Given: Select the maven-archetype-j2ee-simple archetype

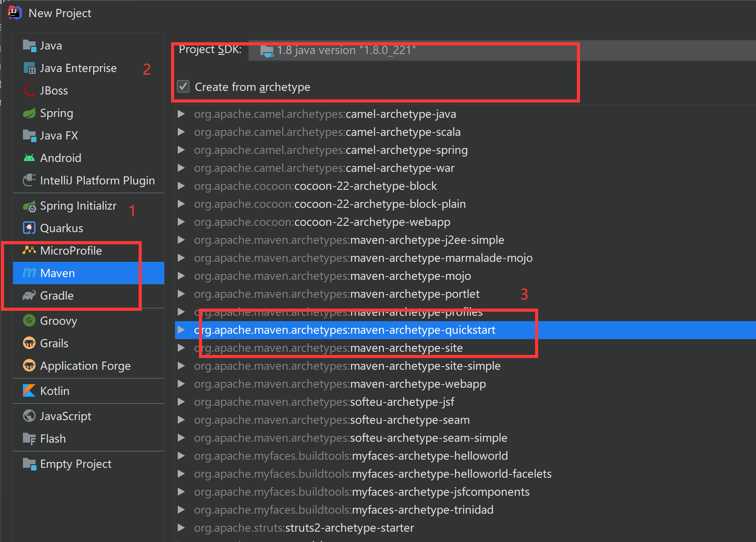Looking at the screenshot, I should [x=465, y=240].
